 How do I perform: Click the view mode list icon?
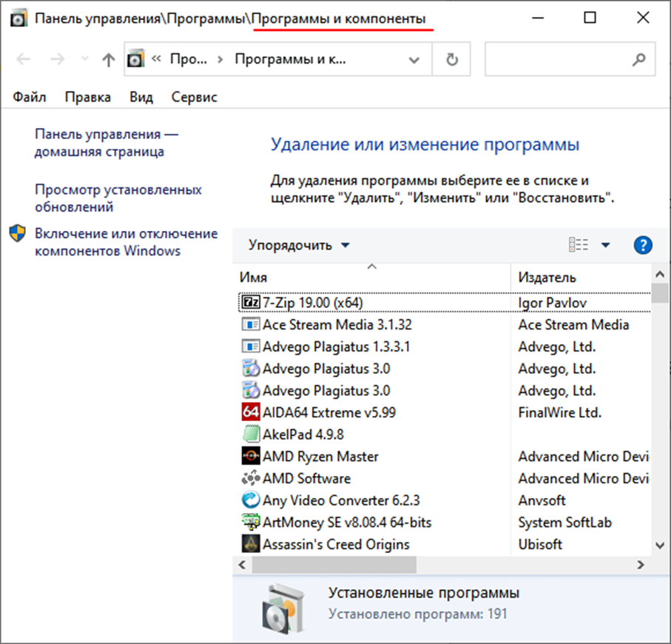point(579,245)
